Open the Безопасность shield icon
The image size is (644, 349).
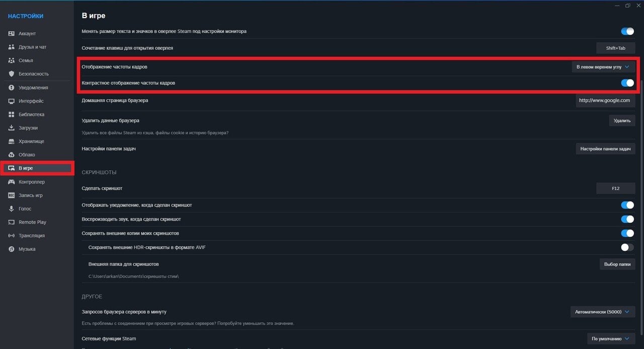pos(11,74)
